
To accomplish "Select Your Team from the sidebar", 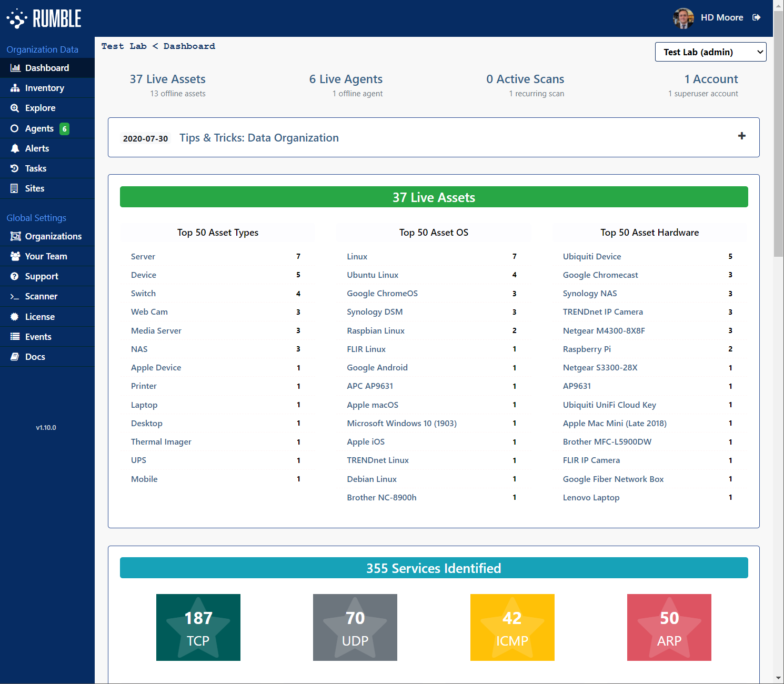I will (46, 256).
